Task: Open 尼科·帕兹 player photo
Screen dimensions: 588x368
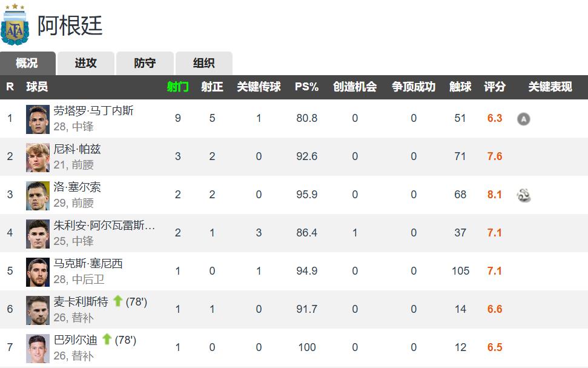Action: click(x=38, y=157)
